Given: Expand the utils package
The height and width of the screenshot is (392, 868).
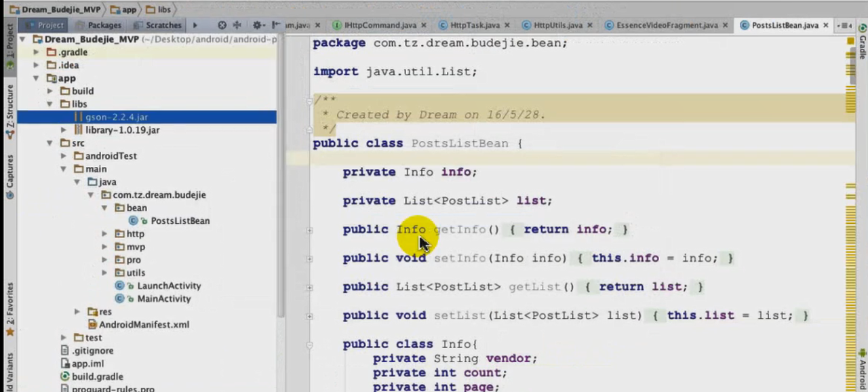Looking at the screenshot, I should coord(104,273).
